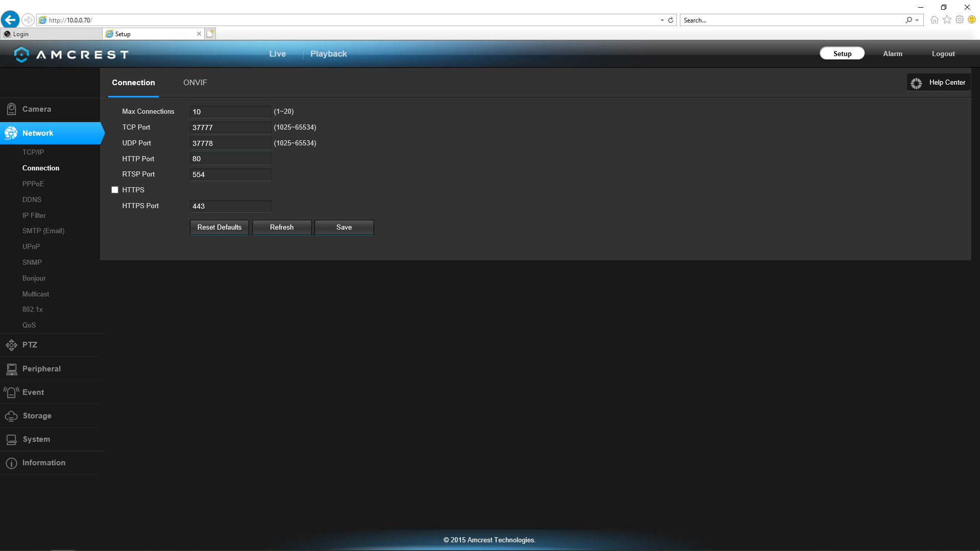980x551 pixels.
Task: Open IP Filter settings
Action: (34, 216)
